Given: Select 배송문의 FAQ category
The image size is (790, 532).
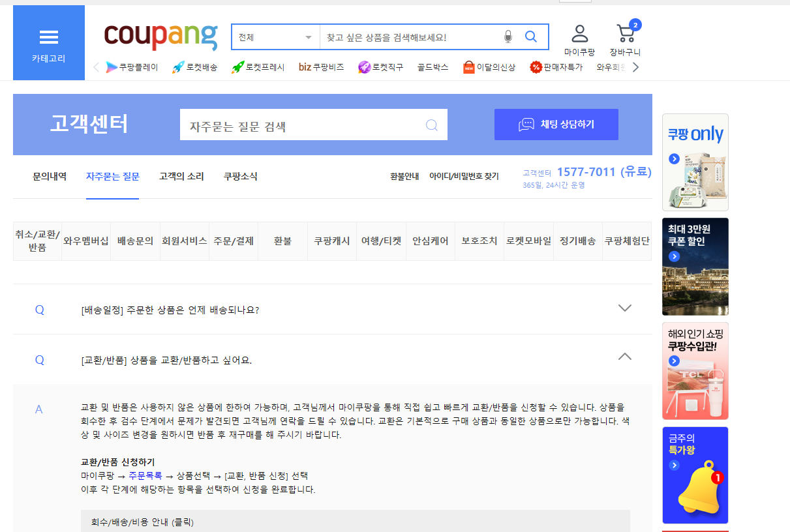Looking at the screenshot, I should pos(136,241).
